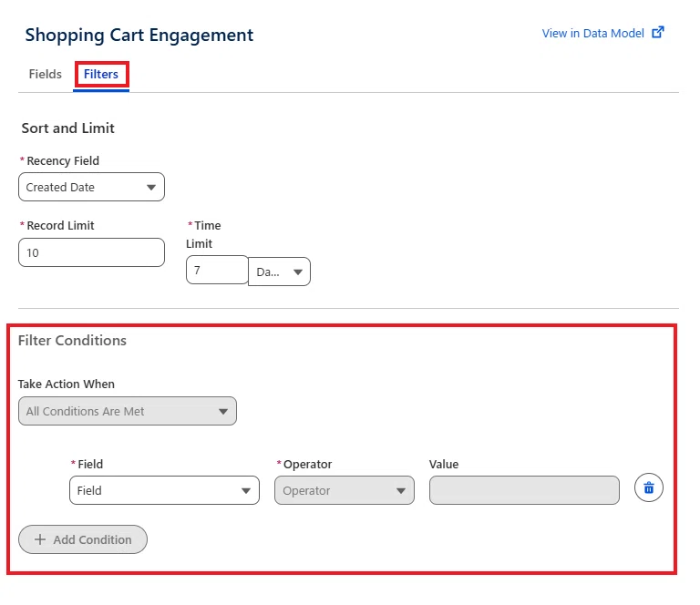Delete the condition with trash icon
The image size is (700, 605).
[649, 487]
